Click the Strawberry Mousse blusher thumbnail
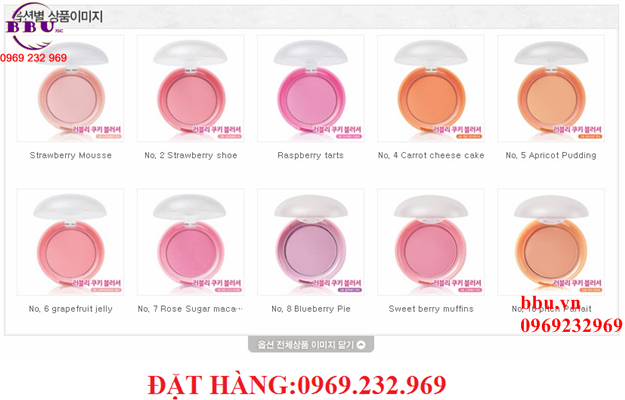 [70, 88]
